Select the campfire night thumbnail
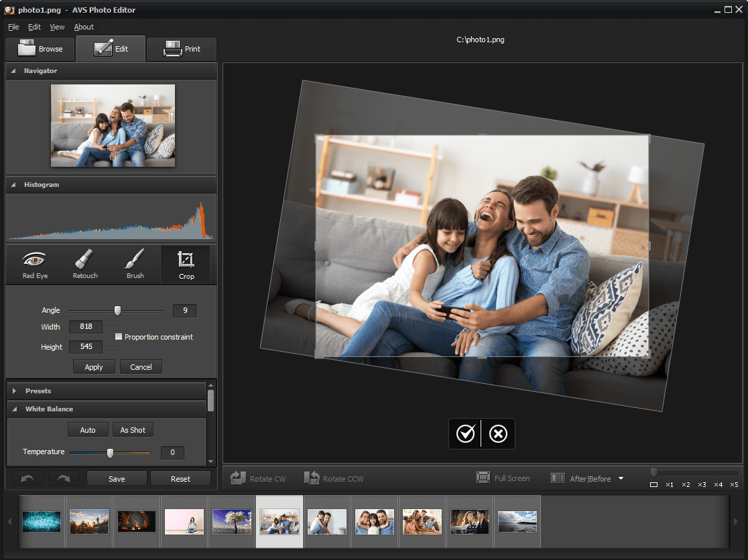 coord(137,521)
